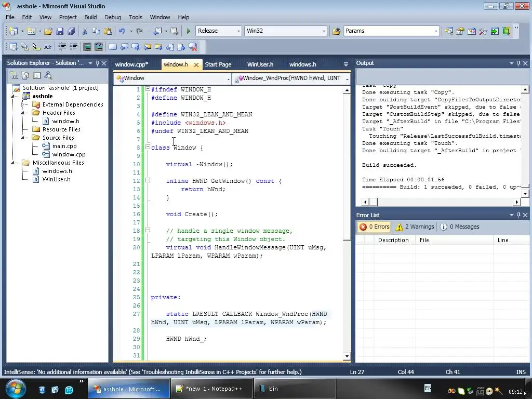
Task: Pin or unpin the Output panel
Action: tap(518, 63)
